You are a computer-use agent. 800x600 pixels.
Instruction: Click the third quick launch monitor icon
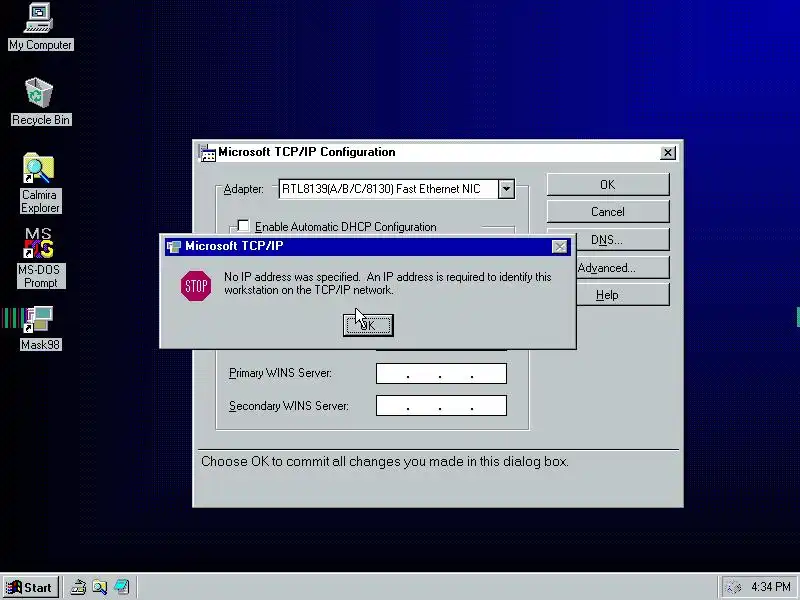coord(121,587)
